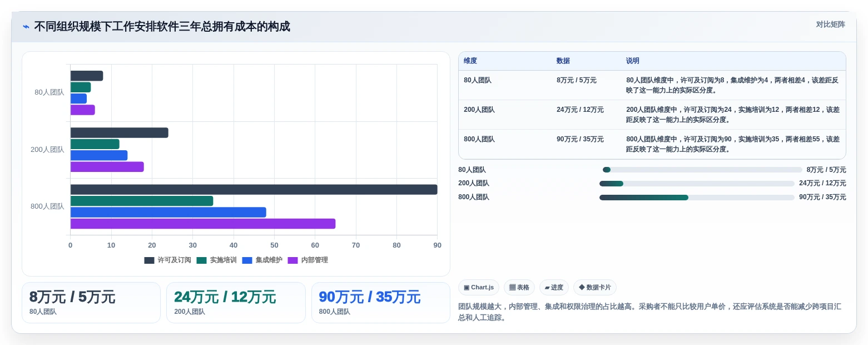Viewport: 868px width, 345px height.
Task: Click the 200人团队 progress bar
Action: (x=697, y=184)
